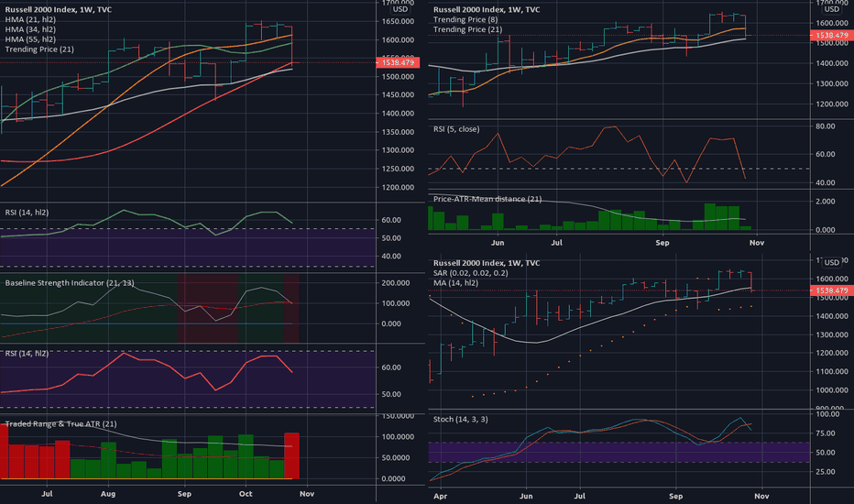Click the Jun label under Price-ATR-Mean pane
Viewport: 854px width, 504px height.
click(x=498, y=243)
